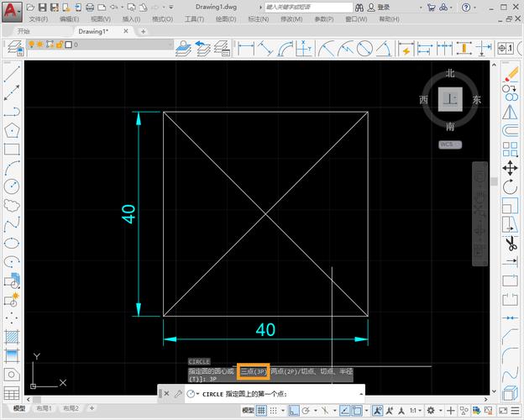The image size is (524, 420).
Task: Select the Polygon draw tool
Action: (12, 130)
